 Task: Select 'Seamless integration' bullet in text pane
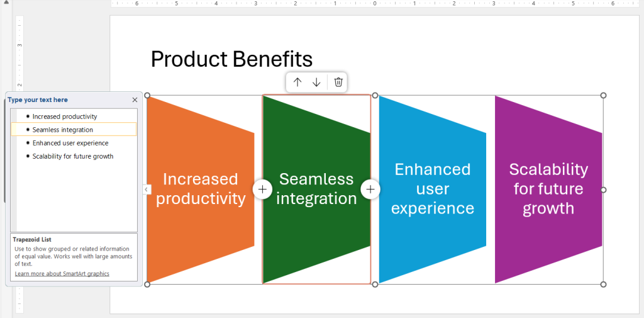pos(63,130)
